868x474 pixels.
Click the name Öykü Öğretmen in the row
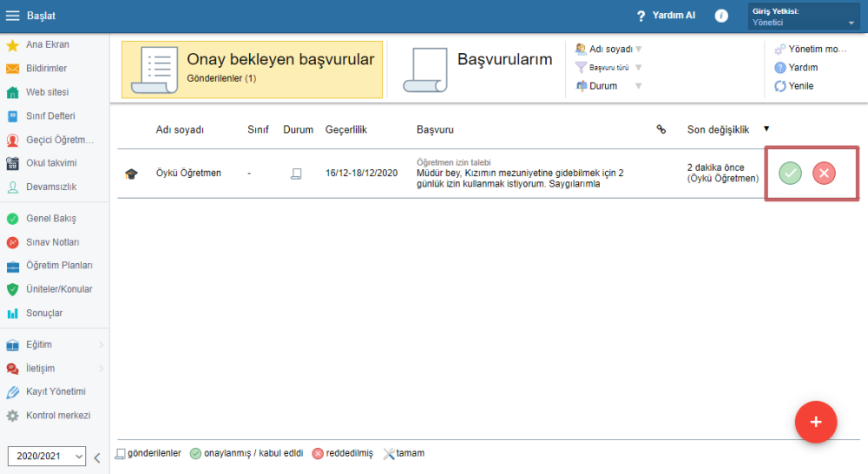(188, 174)
